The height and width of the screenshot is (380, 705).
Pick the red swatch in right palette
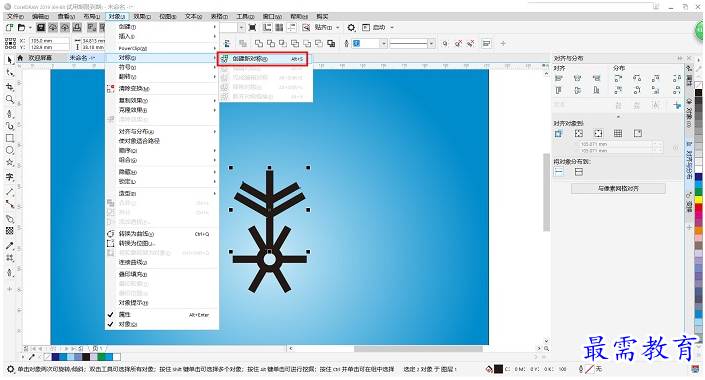coord(698,206)
